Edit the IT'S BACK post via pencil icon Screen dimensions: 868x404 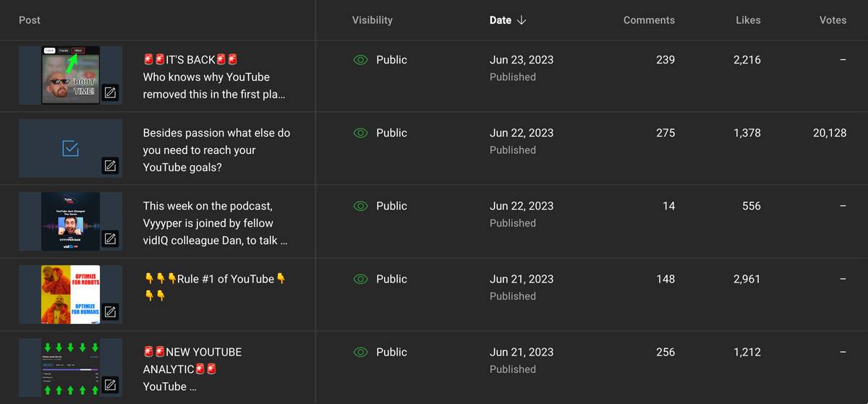pos(110,93)
